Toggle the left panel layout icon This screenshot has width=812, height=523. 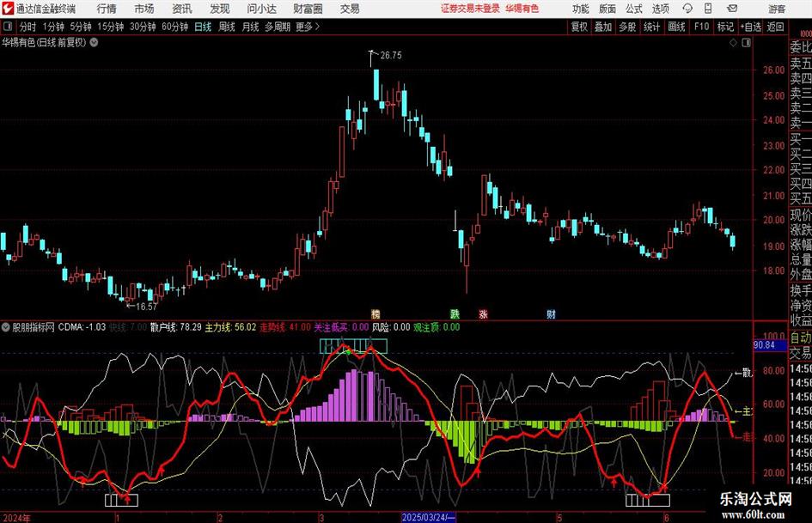click(8, 27)
